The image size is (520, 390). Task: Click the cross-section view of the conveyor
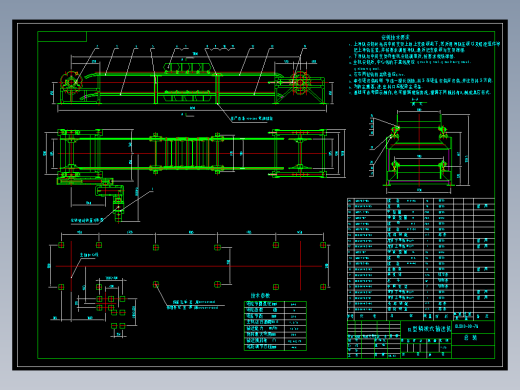pos(419,150)
